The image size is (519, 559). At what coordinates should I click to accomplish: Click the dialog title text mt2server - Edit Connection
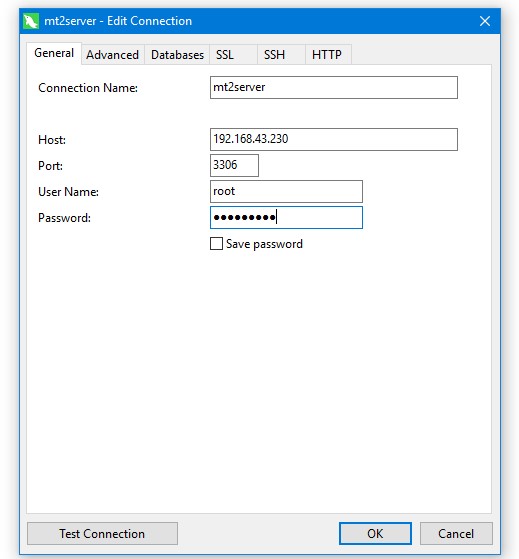pyautogui.click(x=118, y=21)
